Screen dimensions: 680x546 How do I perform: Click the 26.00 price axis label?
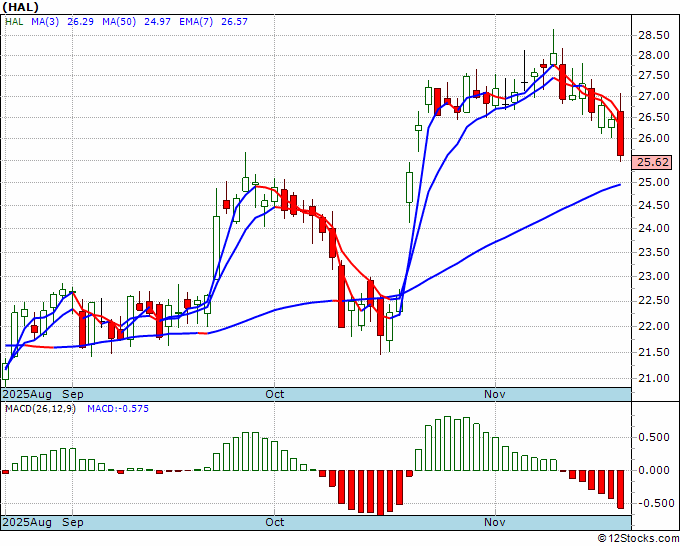click(x=654, y=138)
